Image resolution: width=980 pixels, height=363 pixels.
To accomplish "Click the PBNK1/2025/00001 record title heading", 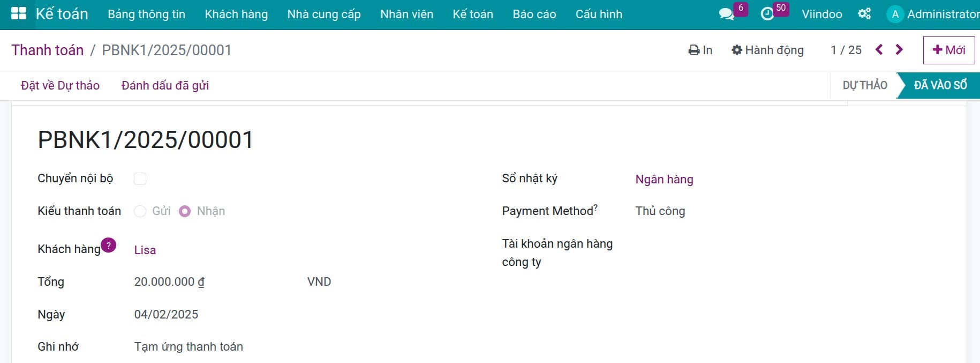I will click(146, 140).
